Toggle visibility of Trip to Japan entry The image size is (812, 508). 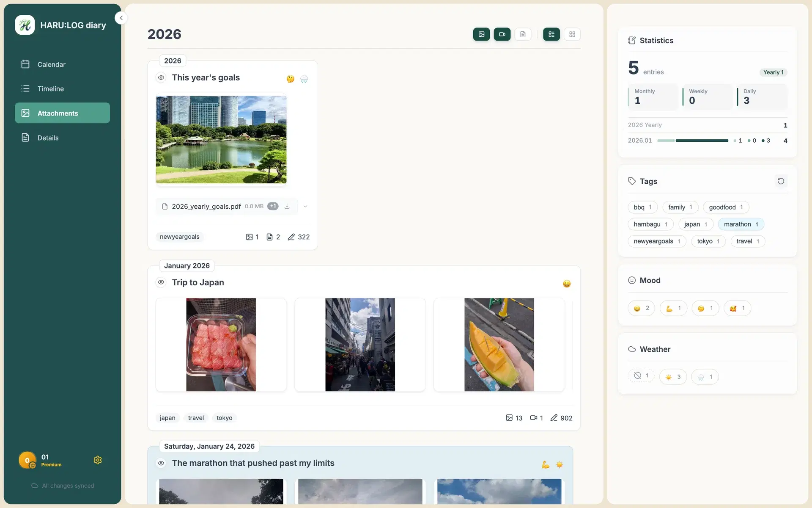tap(161, 282)
